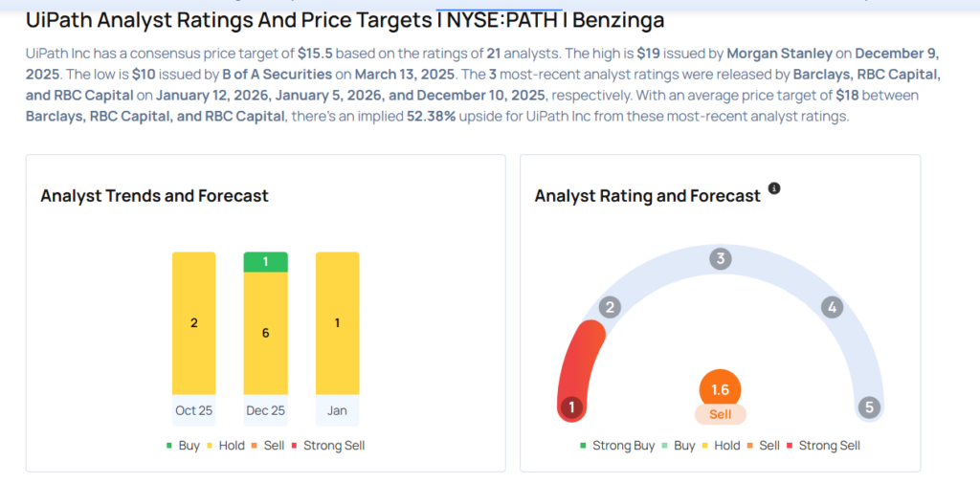Image resolution: width=980 pixels, height=483 pixels.
Task: Select the number 2 gauge marker
Action: point(611,307)
